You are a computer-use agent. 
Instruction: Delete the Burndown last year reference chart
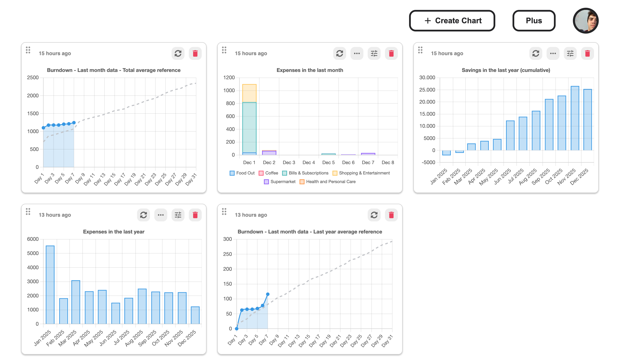pyautogui.click(x=391, y=215)
